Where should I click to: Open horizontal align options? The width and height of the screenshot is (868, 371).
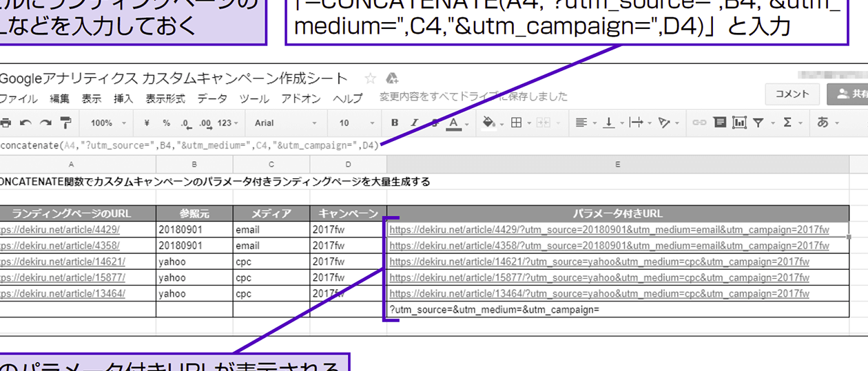click(581, 123)
